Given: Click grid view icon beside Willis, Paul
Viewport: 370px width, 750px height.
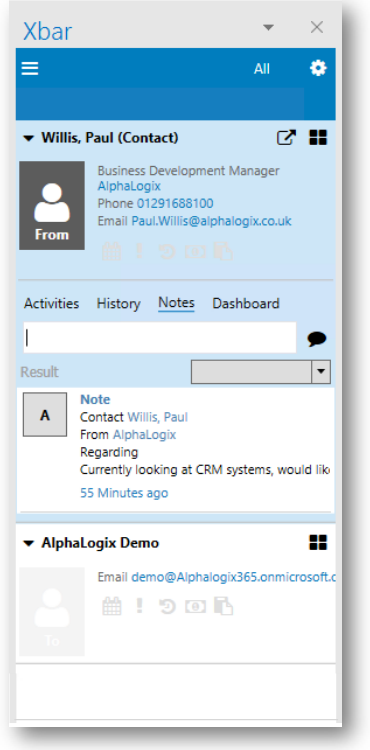Looking at the screenshot, I should (318, 138).
